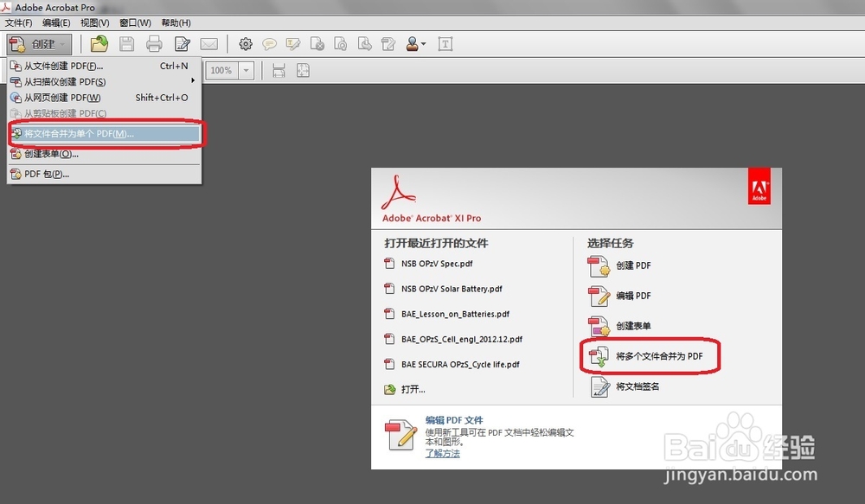Open recent file NSB OPzV Solar Battery.pdf
865x504 pixels.
(452, 289)
